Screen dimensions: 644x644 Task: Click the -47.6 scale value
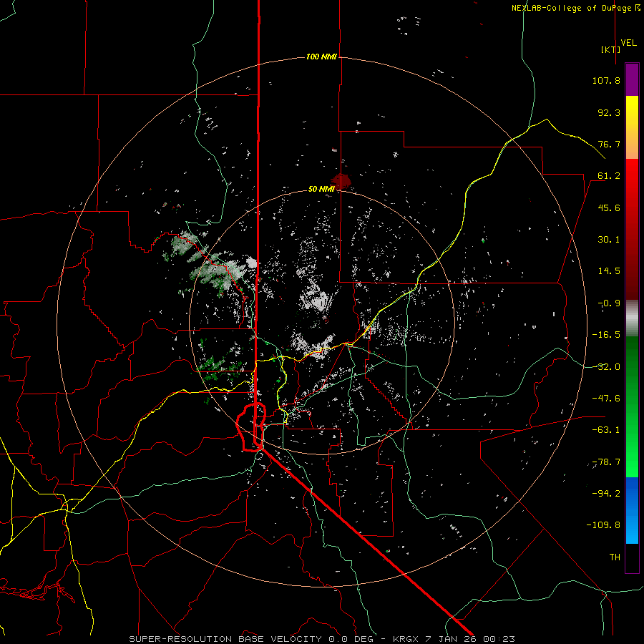coord(606,399)
